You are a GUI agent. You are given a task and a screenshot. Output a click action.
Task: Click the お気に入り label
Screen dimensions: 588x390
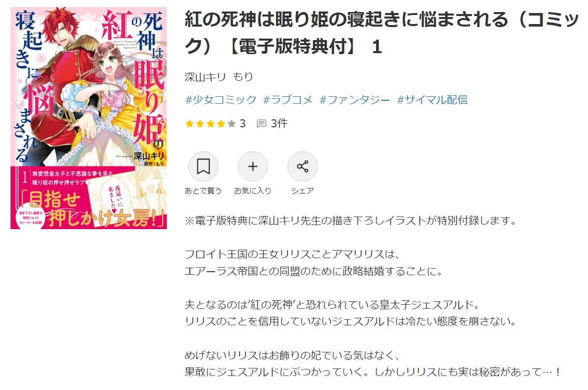[253, 190]
